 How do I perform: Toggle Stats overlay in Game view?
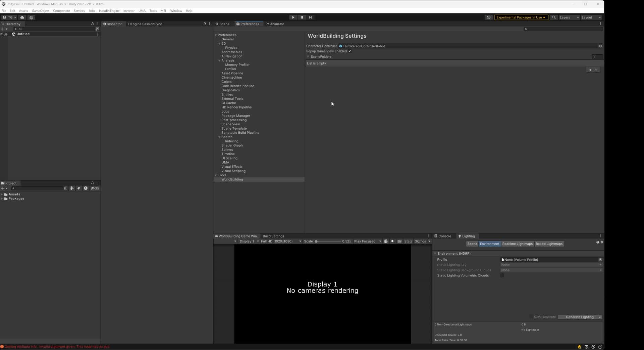(x=408, y=241)
